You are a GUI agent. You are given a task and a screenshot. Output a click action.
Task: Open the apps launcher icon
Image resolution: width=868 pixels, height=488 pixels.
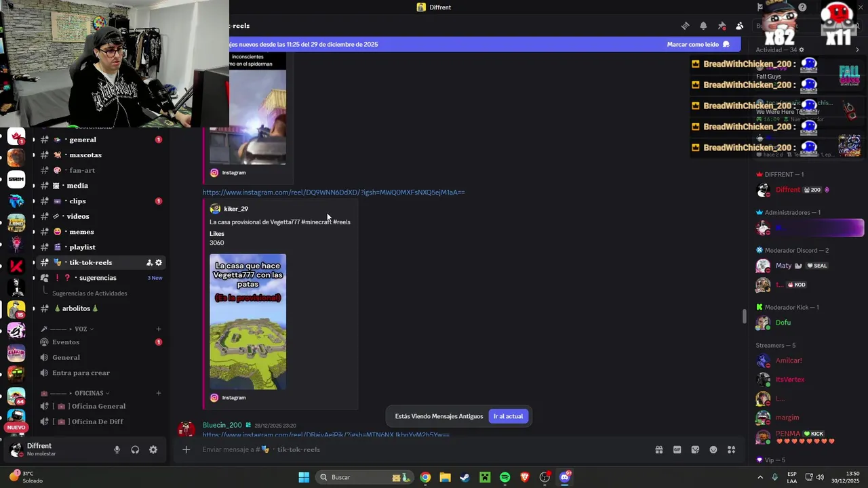pyautogui.click(x=732, y=449)
